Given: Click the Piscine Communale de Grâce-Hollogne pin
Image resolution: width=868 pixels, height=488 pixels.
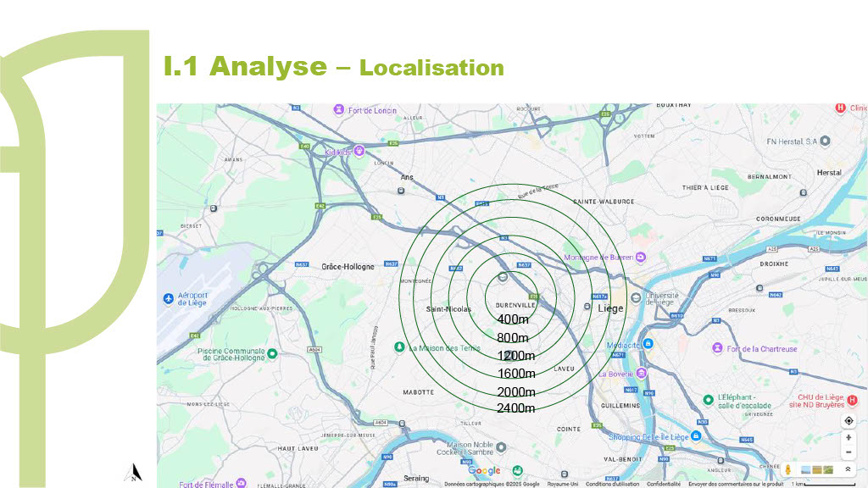Looking at the screenshot, I should (272, 353).
